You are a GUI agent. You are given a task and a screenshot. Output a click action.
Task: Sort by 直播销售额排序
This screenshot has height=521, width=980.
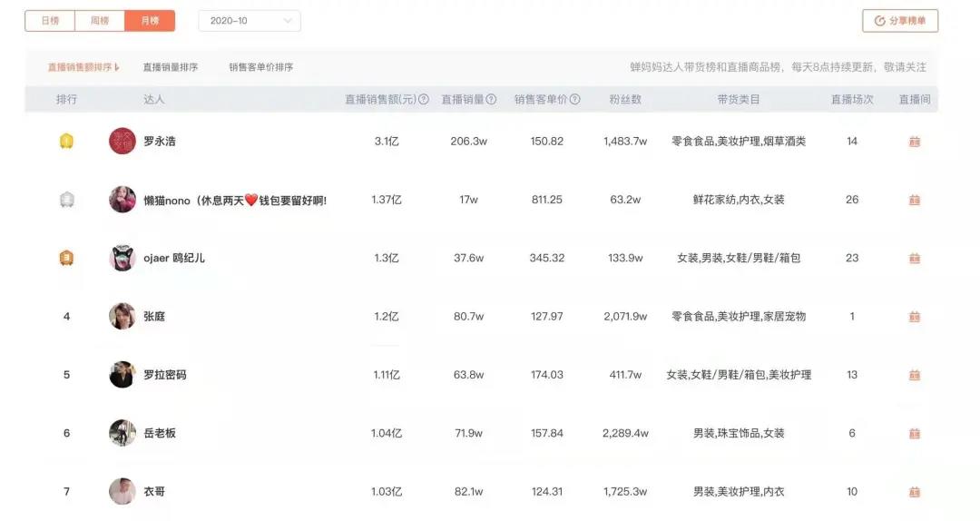(x=83, y=67)
